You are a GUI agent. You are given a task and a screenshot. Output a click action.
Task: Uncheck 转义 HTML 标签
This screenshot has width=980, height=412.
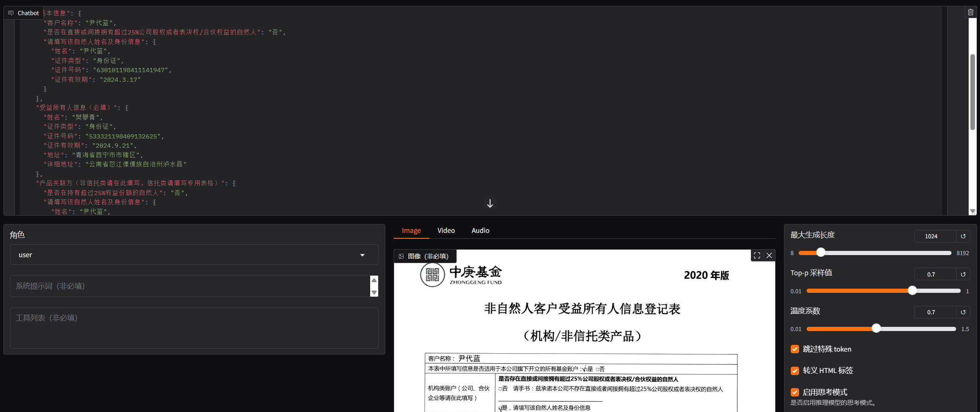click(794, 371)
